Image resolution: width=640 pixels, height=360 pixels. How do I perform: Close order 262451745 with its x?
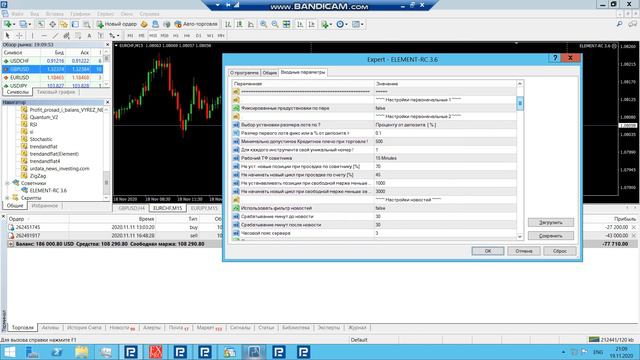tap(633, 227)
